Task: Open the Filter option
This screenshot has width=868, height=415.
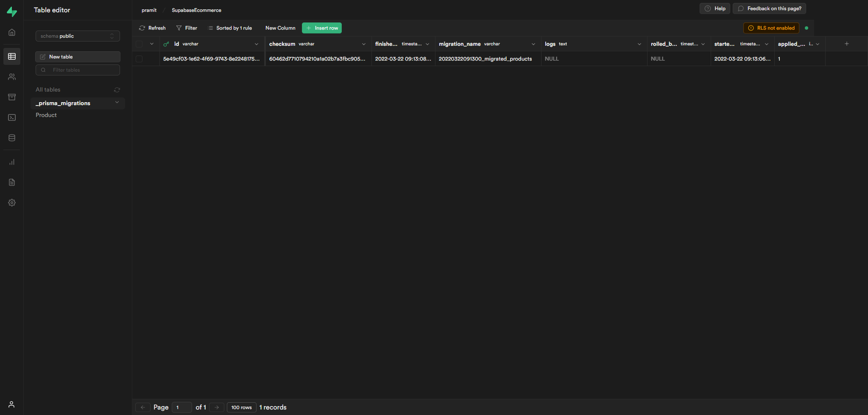Action: [x=187, y=28]
